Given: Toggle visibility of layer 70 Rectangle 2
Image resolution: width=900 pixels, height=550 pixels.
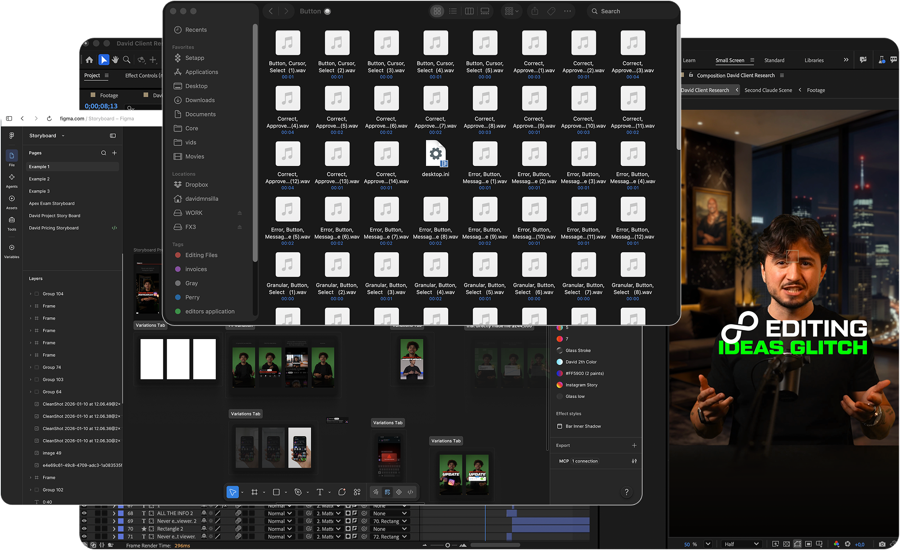Looking at the screenshot, I should click(84, 529).
